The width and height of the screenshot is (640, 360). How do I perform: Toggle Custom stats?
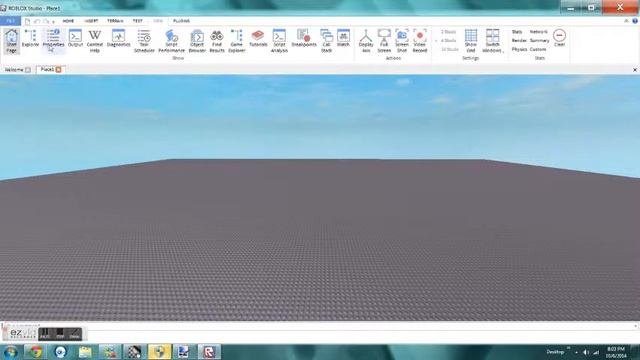pos(538,49)
